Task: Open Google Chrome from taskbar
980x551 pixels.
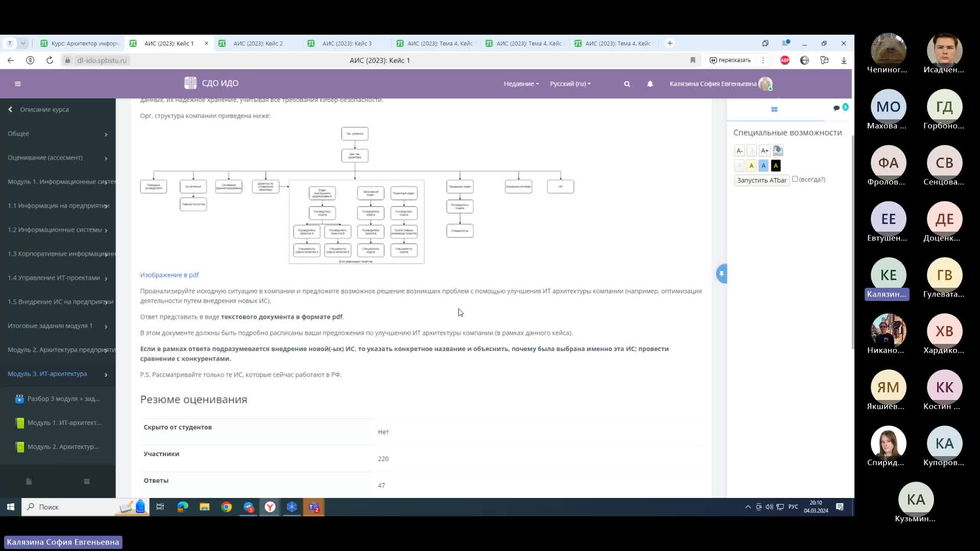Action: (x=227, y=507)
